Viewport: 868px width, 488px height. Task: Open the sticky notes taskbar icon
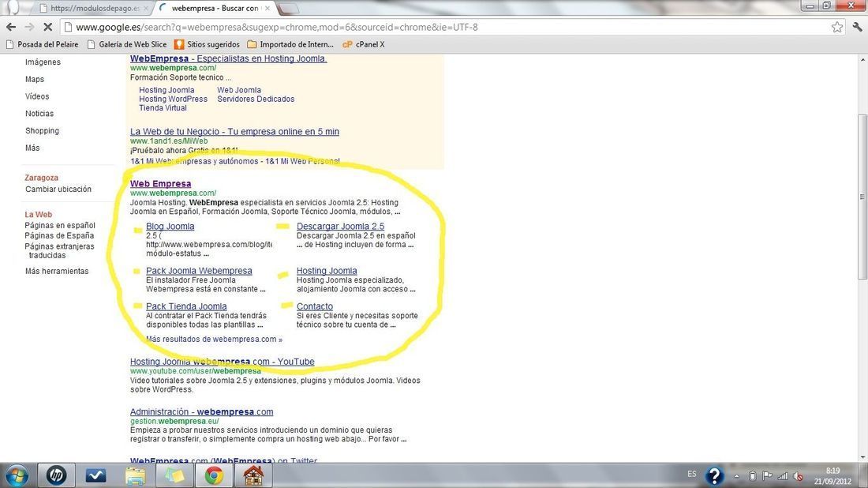click(174, 475)
